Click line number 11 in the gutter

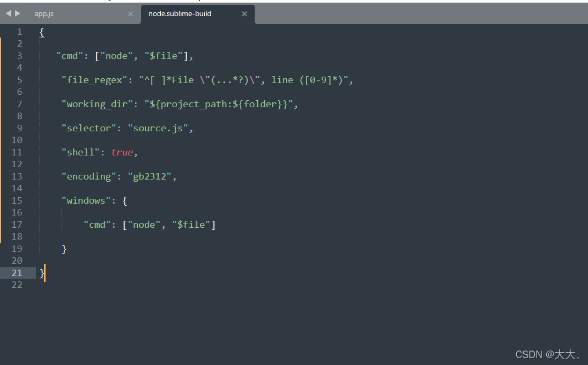[x=17, y=152]
